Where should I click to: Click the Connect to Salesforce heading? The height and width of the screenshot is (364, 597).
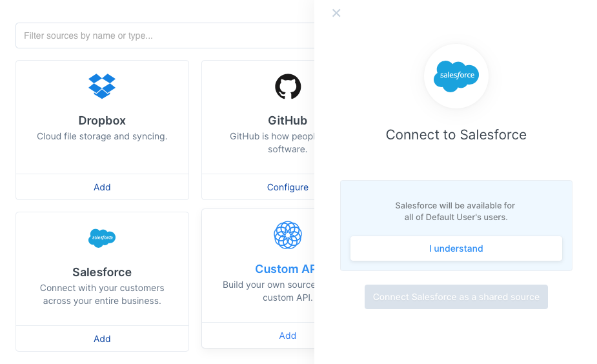pyautogui.click(x=456, y=135)
